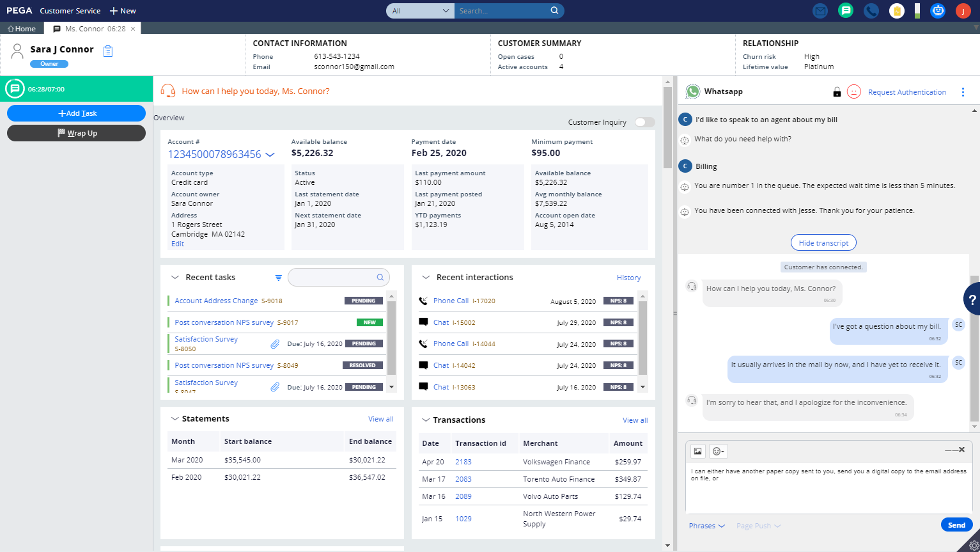Viewport: 980px width, 552px height.
Task: Click the Recent tasks search field
Action: click(x=332, y=278)
